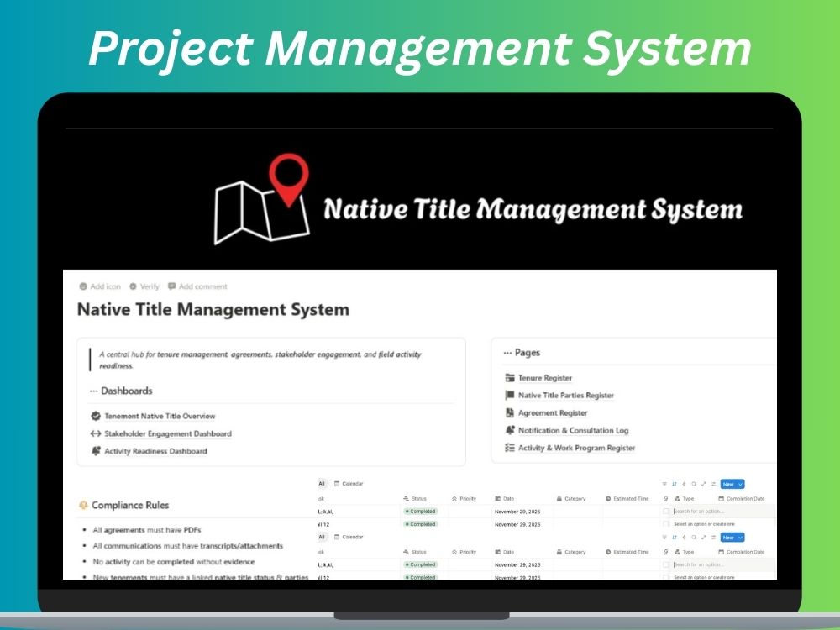Click the search icon in the upper table toolbar
This screenshot has width=840, height=630.
tap(694, 485)
